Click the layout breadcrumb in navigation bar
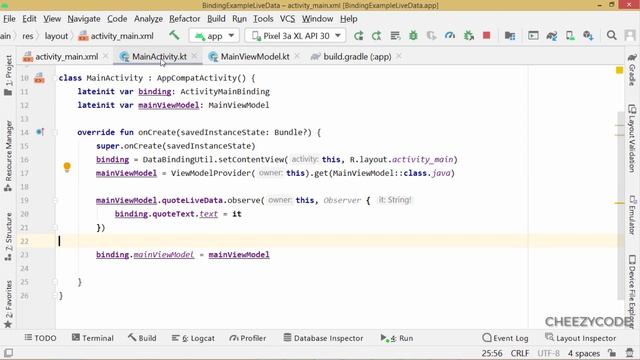This screenshot has width=640, height=360. tap(56, 36)
